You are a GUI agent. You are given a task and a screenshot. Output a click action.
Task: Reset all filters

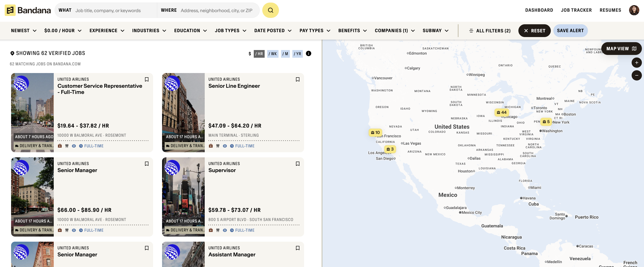point(534,31)
